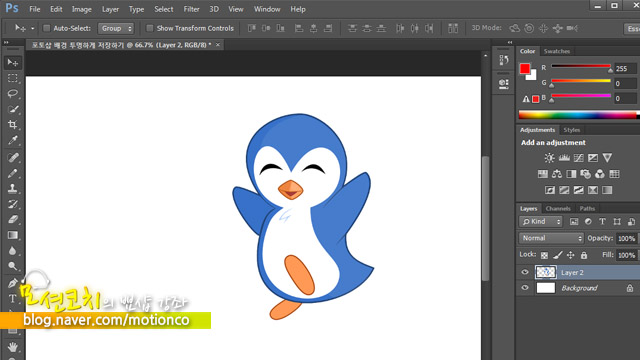Select the Eraser tool
640x360 pixels.
tap(13, 220)
